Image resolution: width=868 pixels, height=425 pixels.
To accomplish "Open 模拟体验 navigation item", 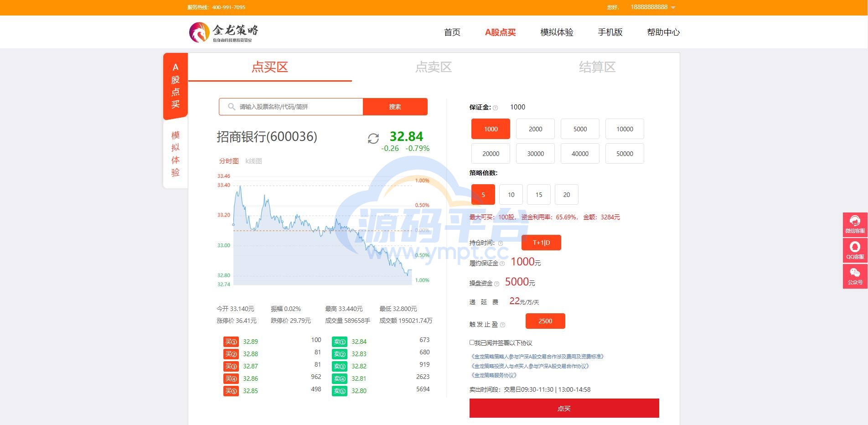I will pos(557,32).
